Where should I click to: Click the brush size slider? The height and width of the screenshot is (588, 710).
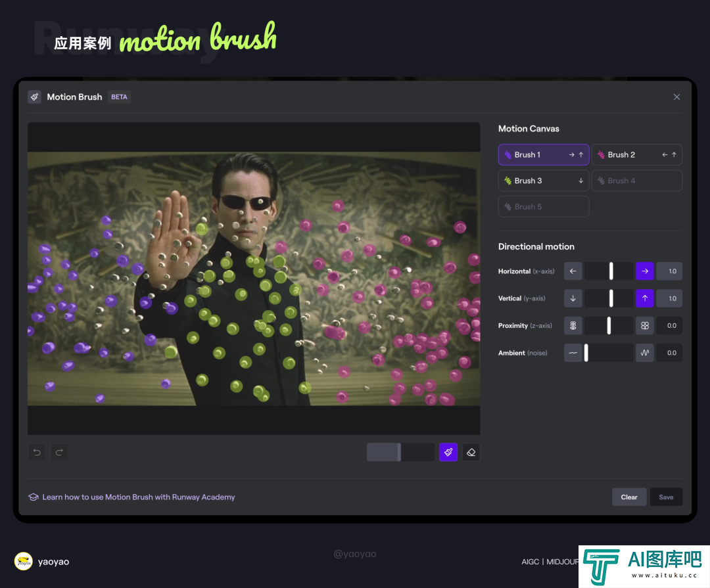tap(401, 452)
